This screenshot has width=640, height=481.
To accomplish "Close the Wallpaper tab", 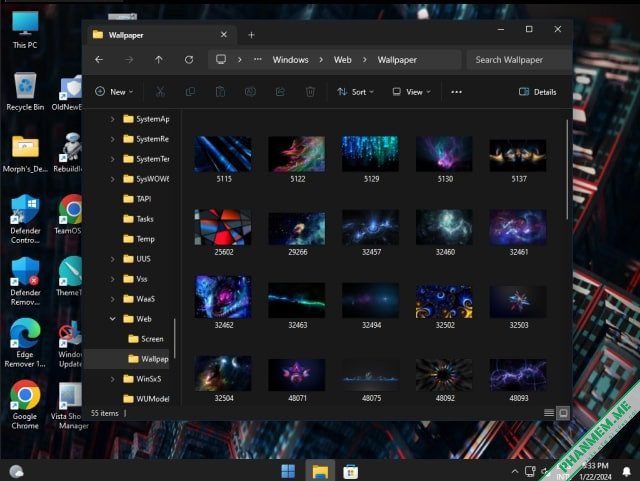I will [x=224, y=35].
